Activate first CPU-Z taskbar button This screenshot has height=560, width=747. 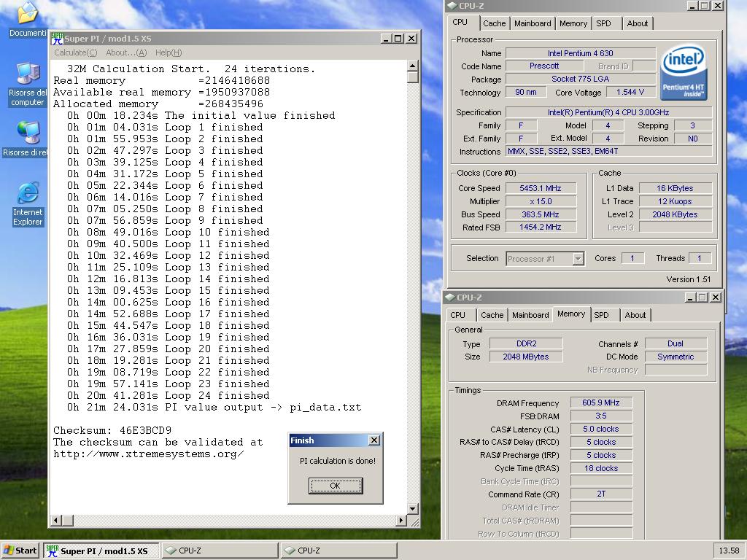click(220, 551)
